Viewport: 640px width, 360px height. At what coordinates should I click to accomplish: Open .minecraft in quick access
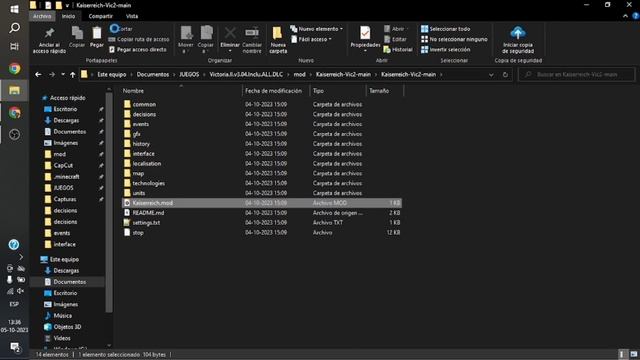coord(66,177)
